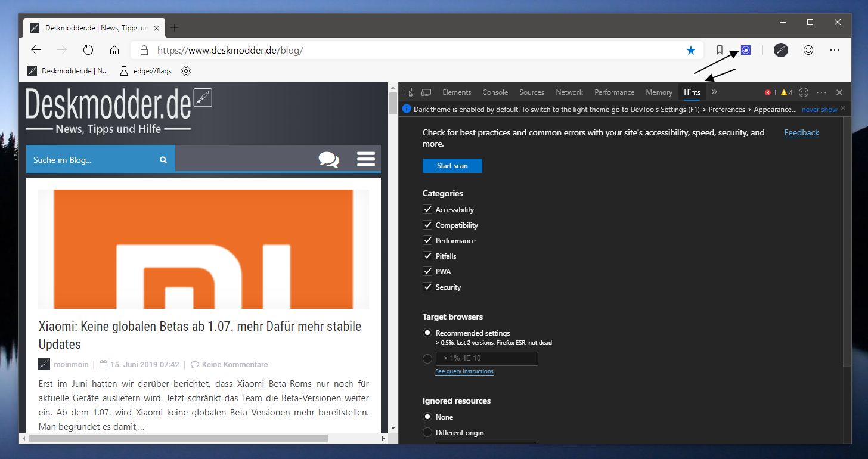Image resolution: width=868 pixels, height=459 pixels.
Task: Click the Xiaomi article image
Action: click(203, 249)
